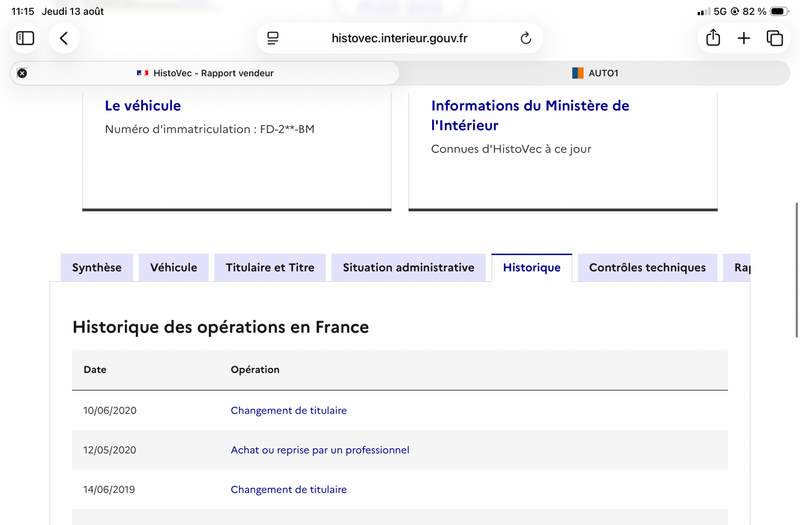Toggle the Safari sidebar

tap(25, 38)
